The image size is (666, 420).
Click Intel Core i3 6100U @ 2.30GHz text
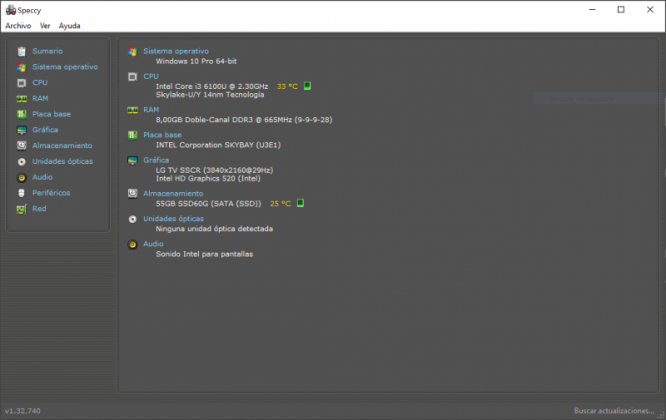(x=212, y=86)
